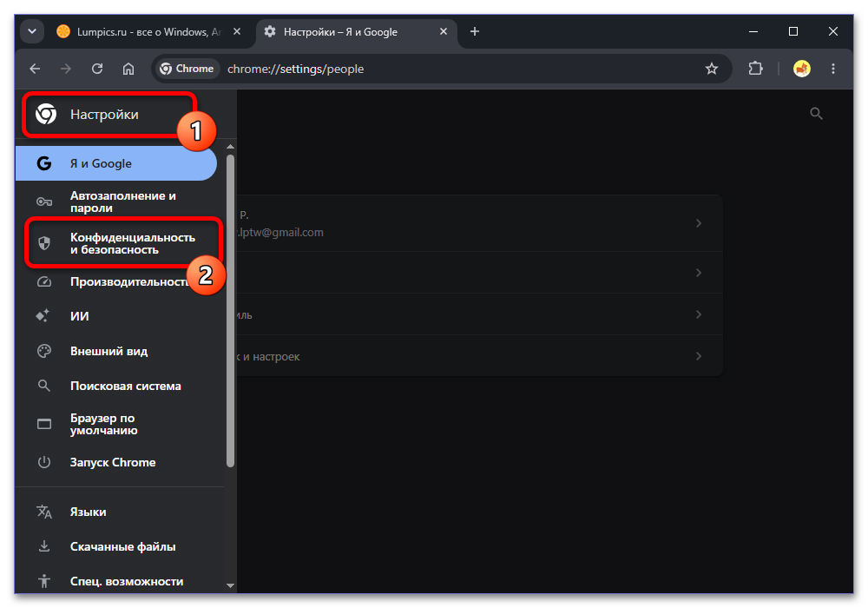Screen dimensions: 868x608
Task: Select the Настройки – Я и Google tab
Action: click(357, 32)
